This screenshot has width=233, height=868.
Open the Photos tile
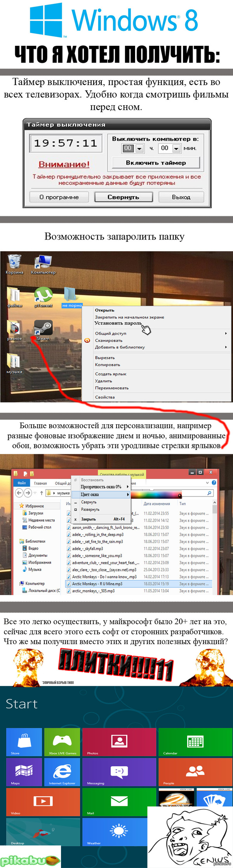point(119,742)
